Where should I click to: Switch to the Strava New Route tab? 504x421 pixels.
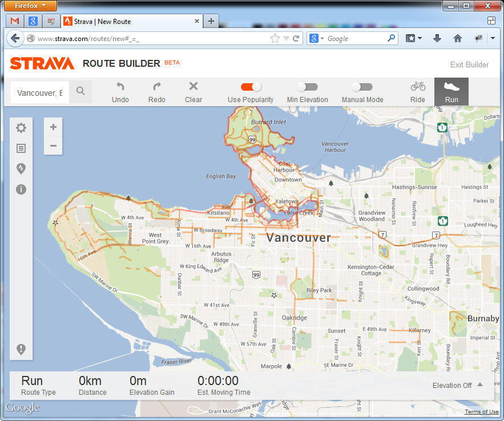pos(131,21)
